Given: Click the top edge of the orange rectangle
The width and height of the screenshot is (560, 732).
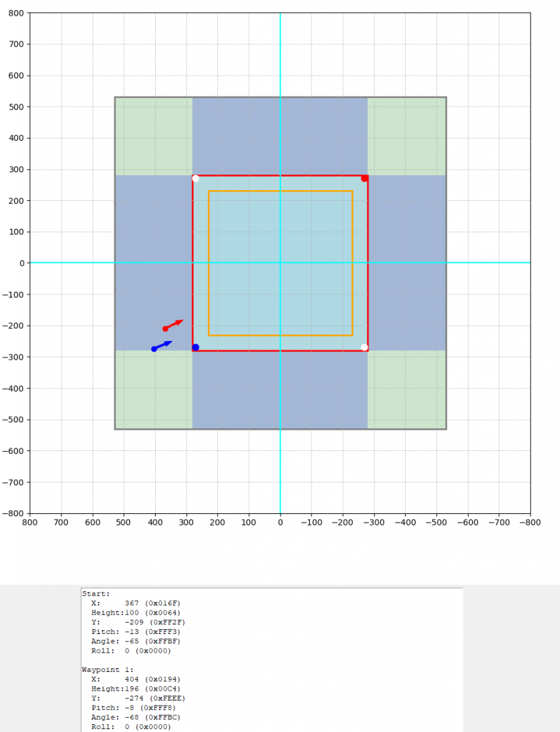Looking at the screenshot, I should (280, 191).
